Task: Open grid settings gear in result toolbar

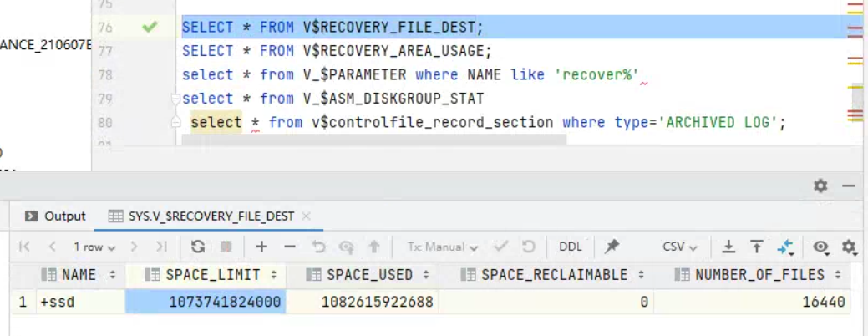Action: point(849,247)
